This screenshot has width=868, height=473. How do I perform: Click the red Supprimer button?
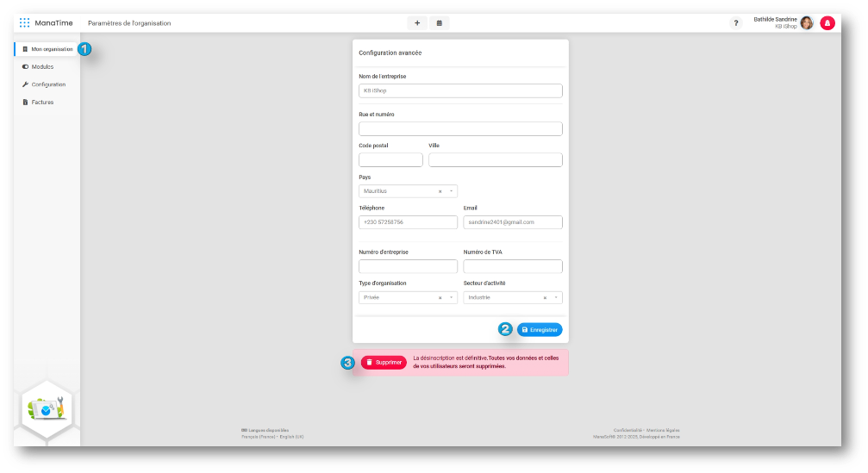(x=384, y=363)
